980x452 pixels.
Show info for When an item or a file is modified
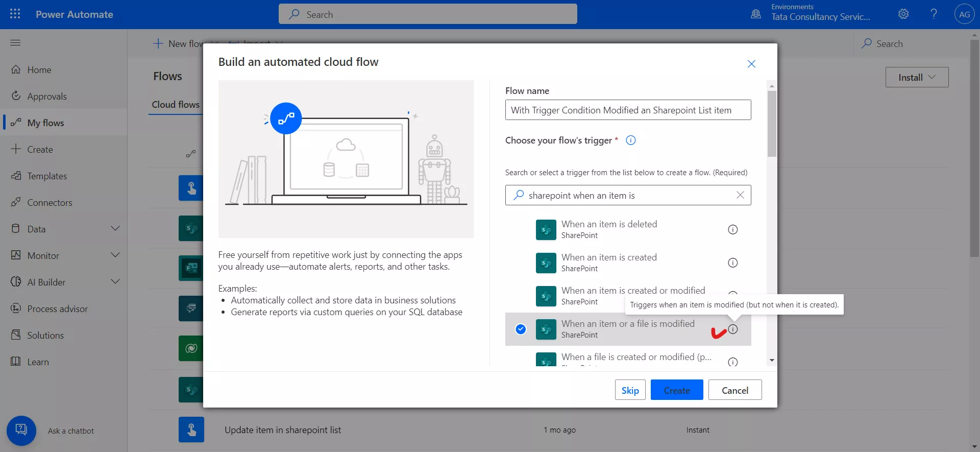tap(733, 329)
